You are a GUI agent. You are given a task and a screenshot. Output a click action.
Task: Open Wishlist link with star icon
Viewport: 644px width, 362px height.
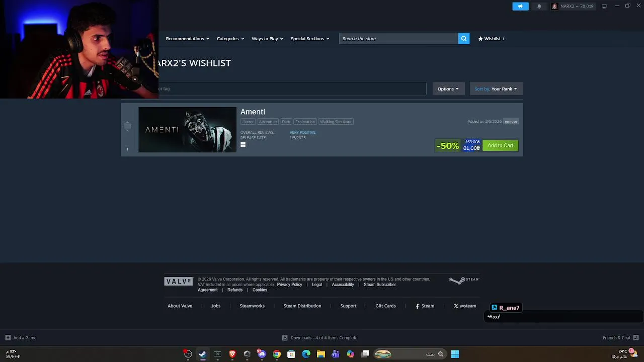pyautogui.click(x=491, y=39)
